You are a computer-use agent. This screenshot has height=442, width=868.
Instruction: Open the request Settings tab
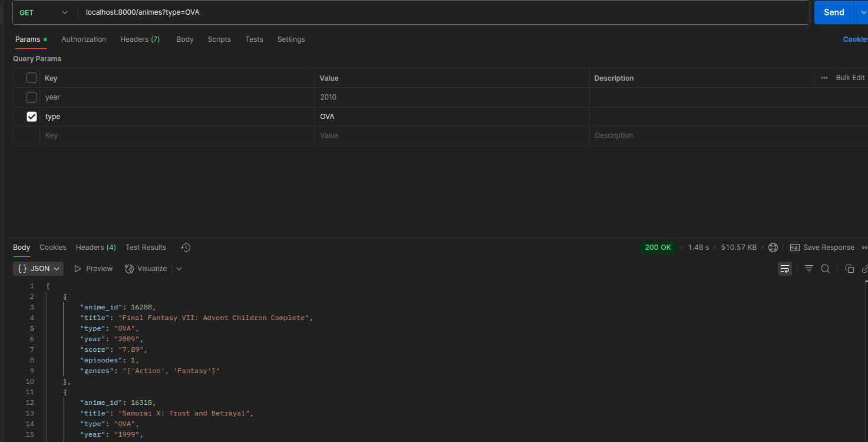[291, 39]
